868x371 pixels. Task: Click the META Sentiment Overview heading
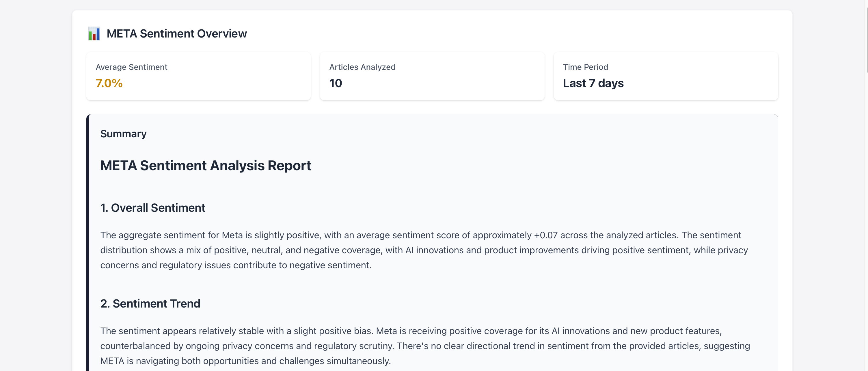(x=176, y=34)
